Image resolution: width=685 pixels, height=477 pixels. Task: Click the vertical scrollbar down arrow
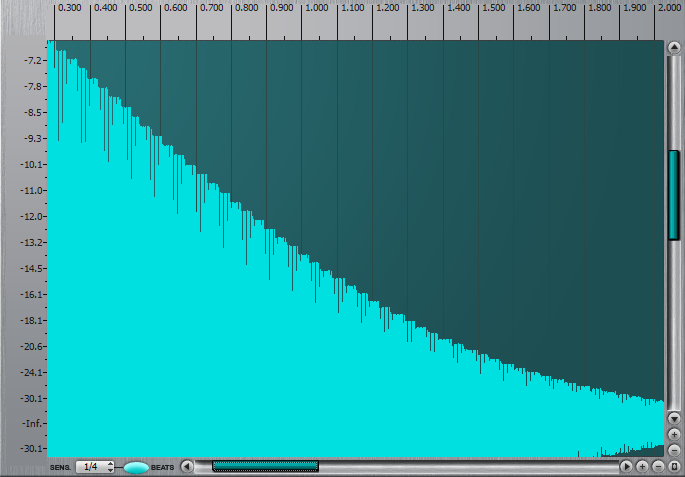click(x=674, y=418)
